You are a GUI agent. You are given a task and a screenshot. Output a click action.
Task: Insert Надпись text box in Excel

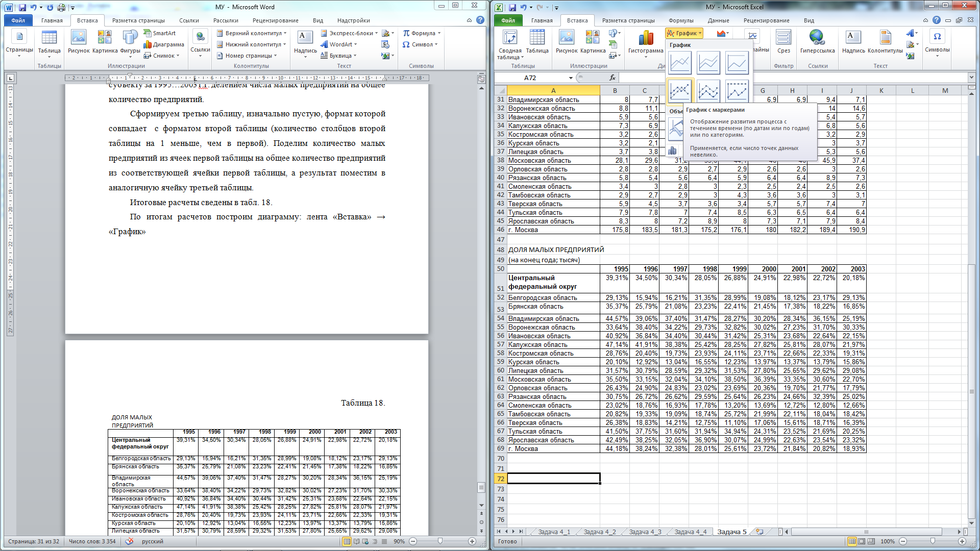pyautogui.click(x=853, y=42)
